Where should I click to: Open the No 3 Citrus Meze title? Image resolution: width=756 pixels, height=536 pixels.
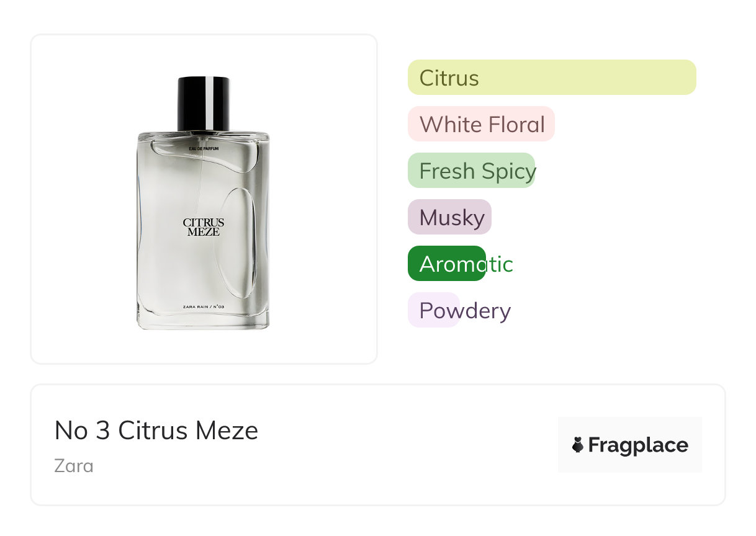156,431
